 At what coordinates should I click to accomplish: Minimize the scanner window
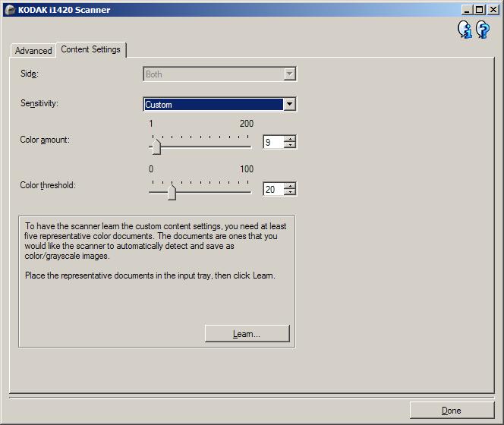(x=467, y=10)
